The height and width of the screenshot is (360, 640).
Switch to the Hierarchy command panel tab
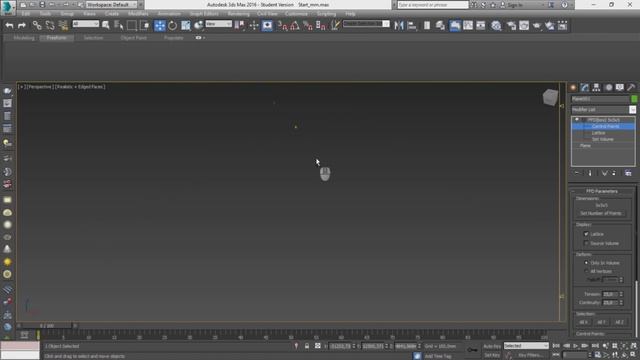[596, 87]
